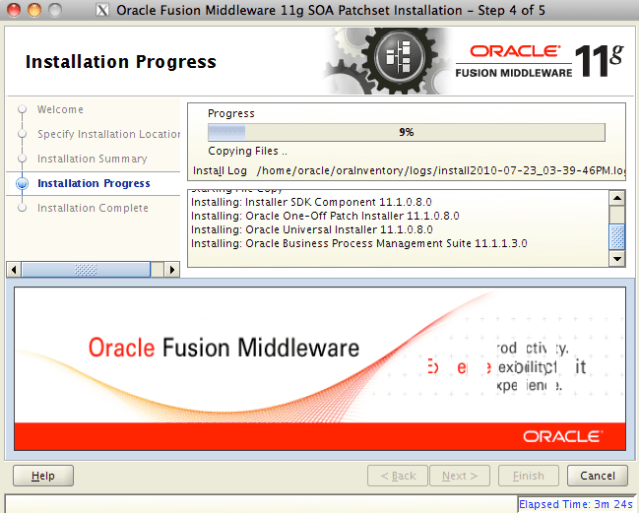Viewport: 639px width, 513px height.
Task: Click the Next button
Action: [459, 476]
